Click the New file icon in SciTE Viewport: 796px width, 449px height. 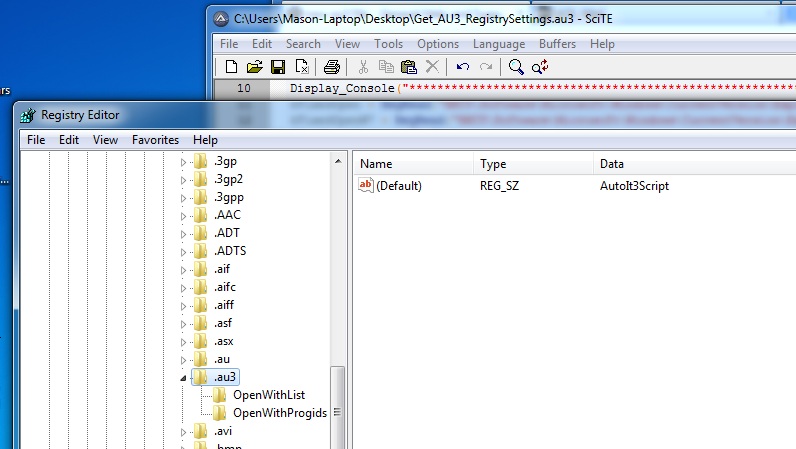click(231, 67)
